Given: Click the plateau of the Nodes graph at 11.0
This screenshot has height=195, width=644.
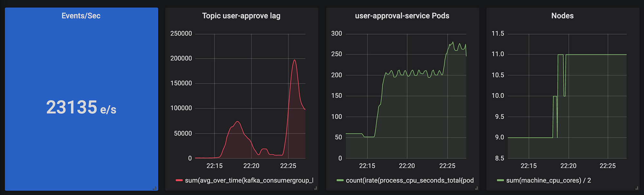Looking at the screenshot, I should pos(596,54).
